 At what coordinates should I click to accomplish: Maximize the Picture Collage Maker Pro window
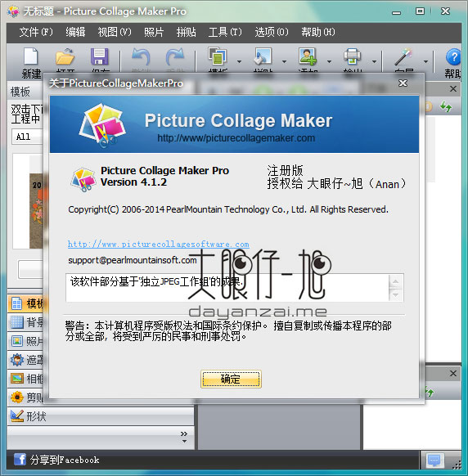coord(420,11)
